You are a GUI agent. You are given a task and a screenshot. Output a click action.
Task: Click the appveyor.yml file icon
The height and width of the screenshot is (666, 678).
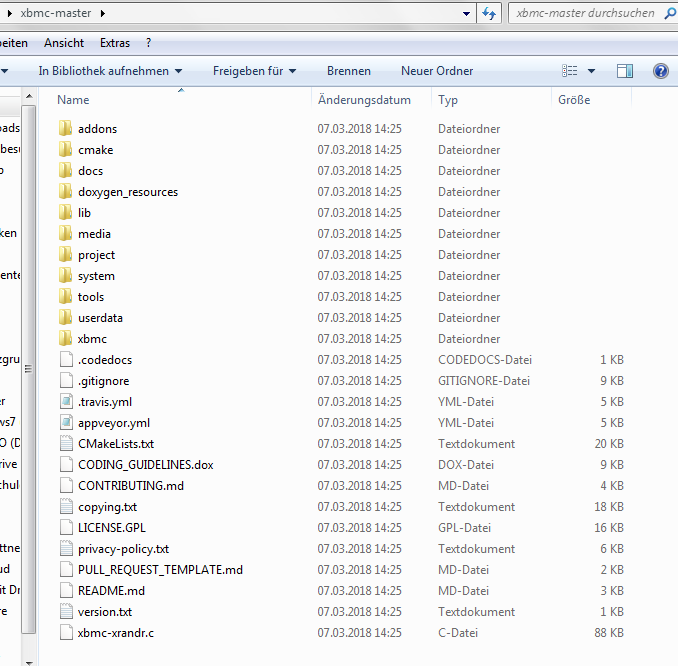coord(66,423)
